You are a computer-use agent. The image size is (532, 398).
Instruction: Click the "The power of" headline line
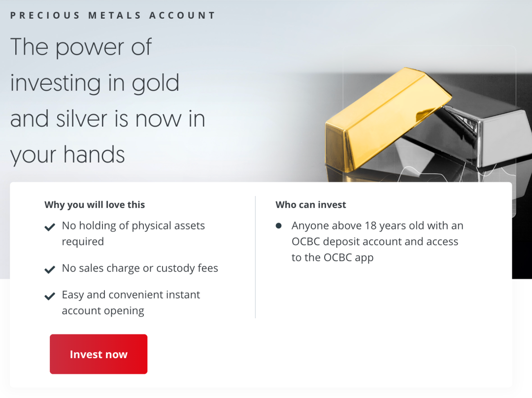[81, 47]
